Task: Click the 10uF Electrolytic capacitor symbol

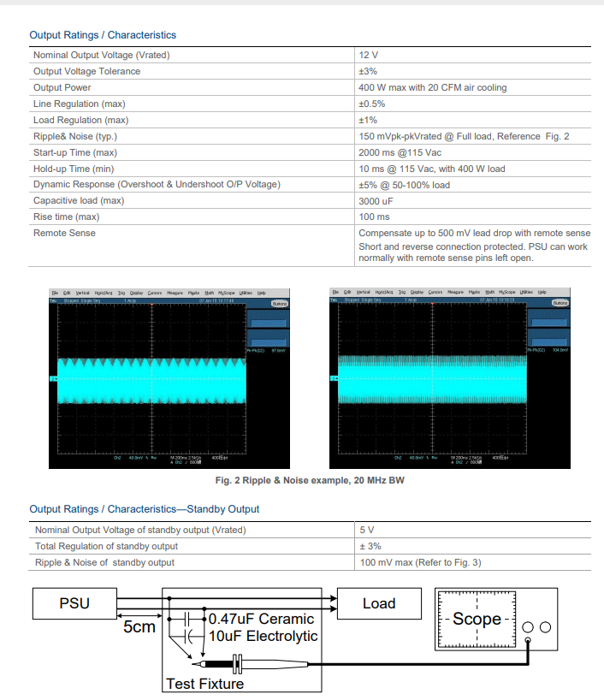Action: tap(190, 636)
